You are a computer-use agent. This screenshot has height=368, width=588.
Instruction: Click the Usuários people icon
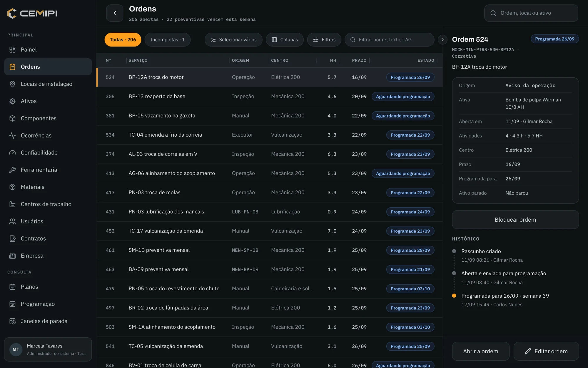pyautogui.click(x=12, y=221)
